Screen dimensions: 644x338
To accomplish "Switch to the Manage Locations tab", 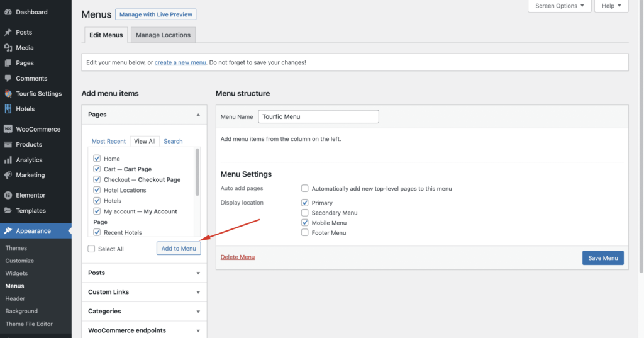I will pyautogui.click(x=163, y=35).
